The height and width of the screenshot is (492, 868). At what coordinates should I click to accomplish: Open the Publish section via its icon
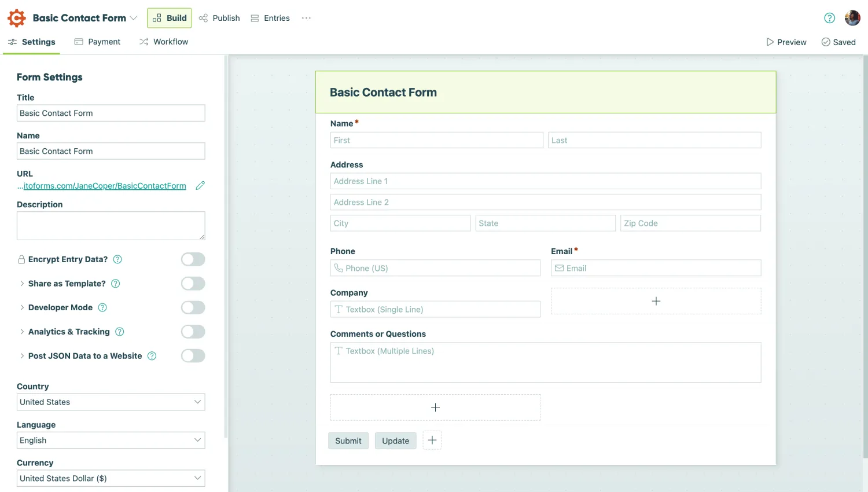click(x=204, y=18)
